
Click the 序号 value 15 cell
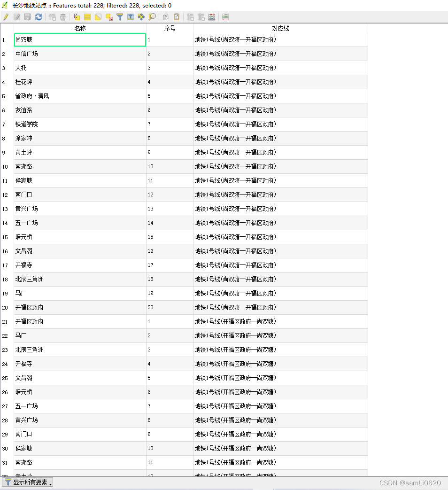(x=170, y=237)
